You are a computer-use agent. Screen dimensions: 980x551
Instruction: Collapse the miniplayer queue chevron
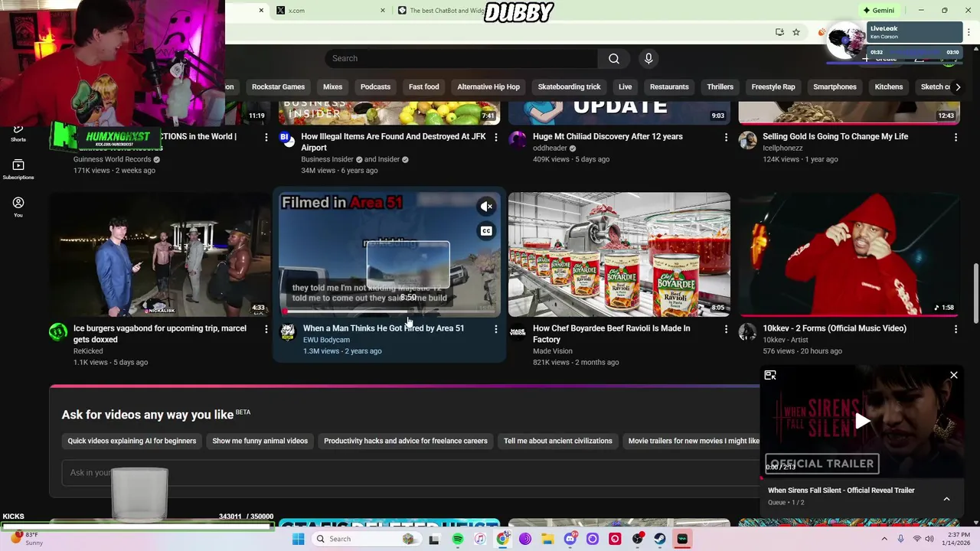click(946, 499)
